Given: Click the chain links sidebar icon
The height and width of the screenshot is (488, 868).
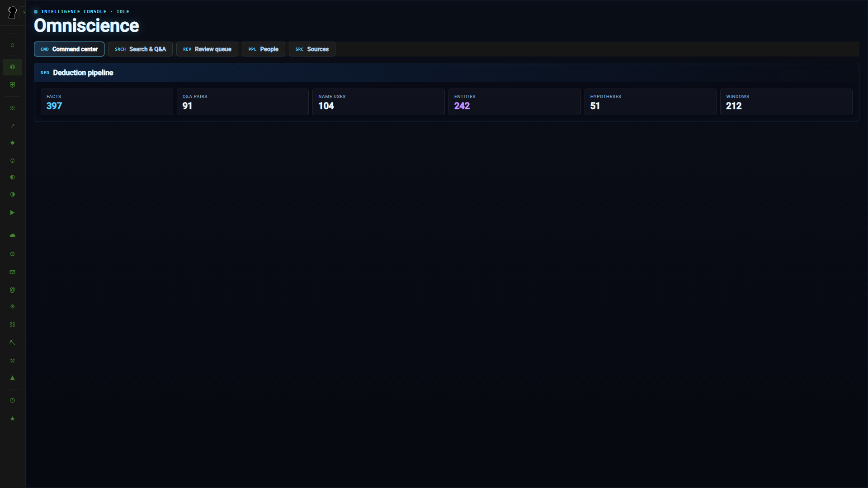Looking at the screenshot, I should point(12,324).
